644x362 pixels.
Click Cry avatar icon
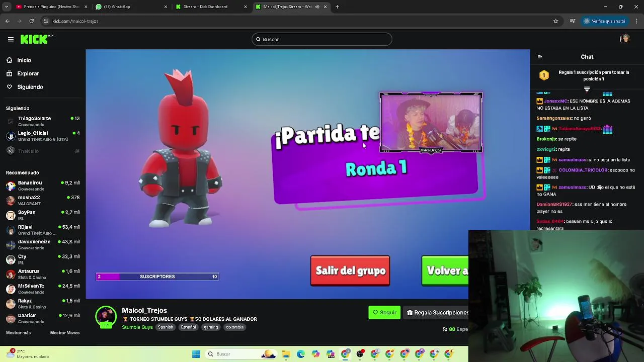click(x=11, y=259)
